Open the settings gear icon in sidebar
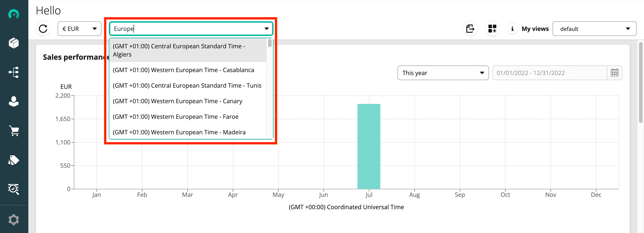 pos(14,219)
